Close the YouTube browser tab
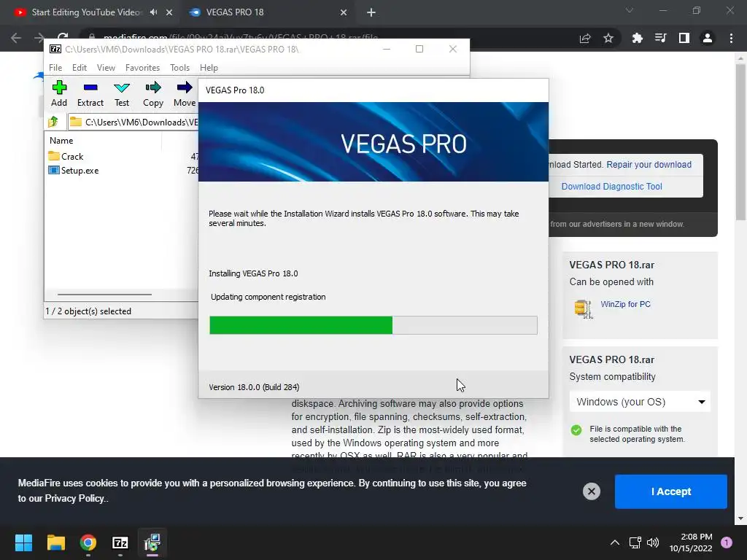 coord(169,12)
